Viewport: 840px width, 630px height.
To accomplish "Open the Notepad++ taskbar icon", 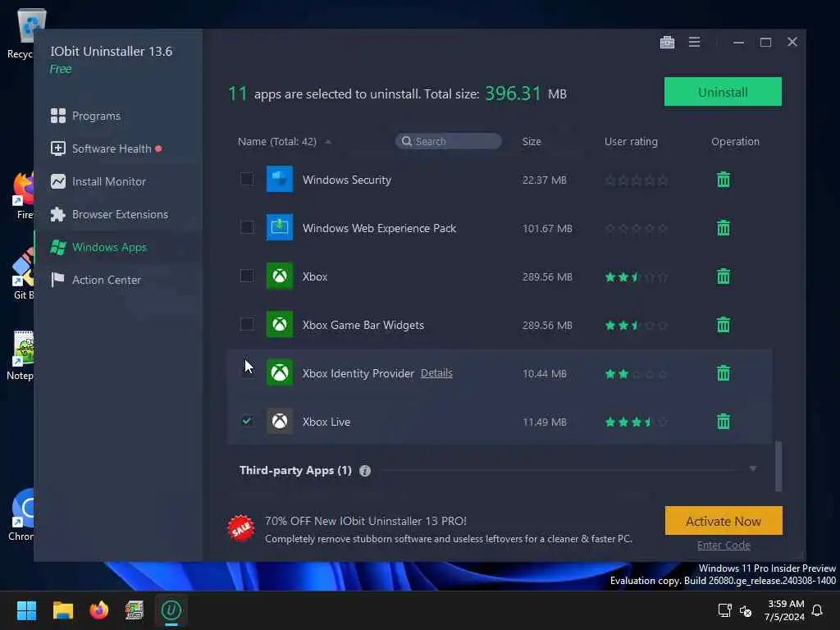I will [x=135, y=610].
